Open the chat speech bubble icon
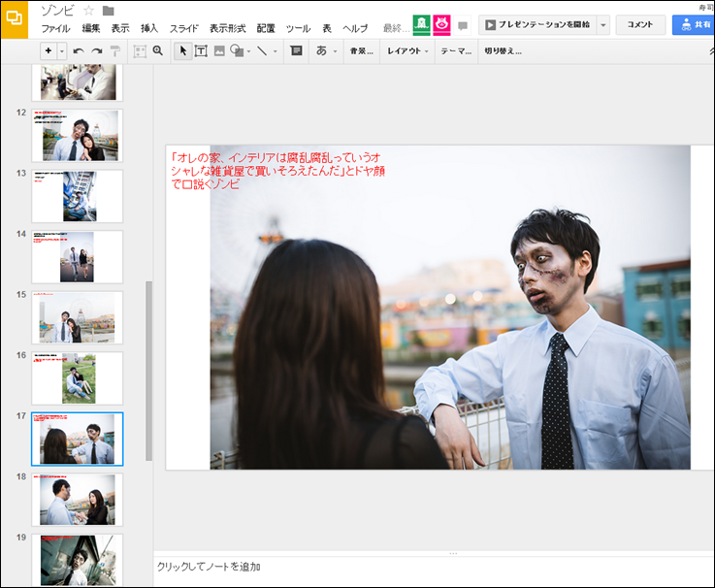Screen dimensions: 715x588 coord(463,25)
